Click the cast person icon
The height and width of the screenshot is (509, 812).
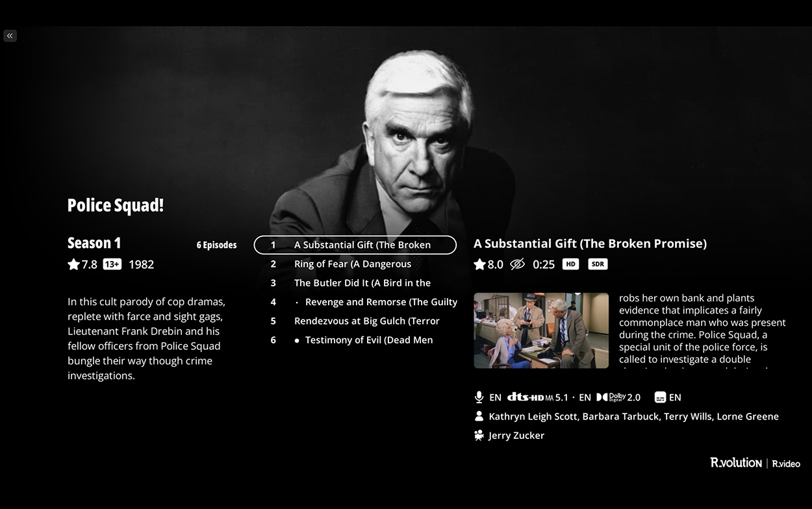[479, 416]
